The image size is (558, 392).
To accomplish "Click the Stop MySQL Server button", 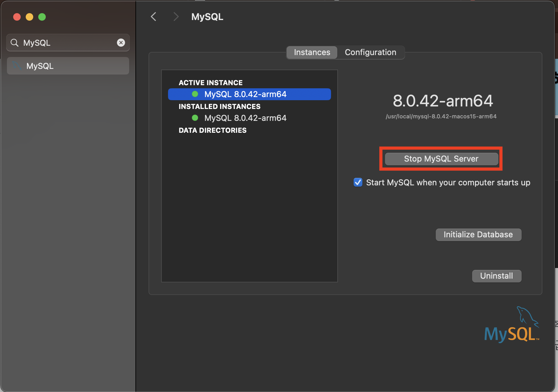I will coord(441,159).
